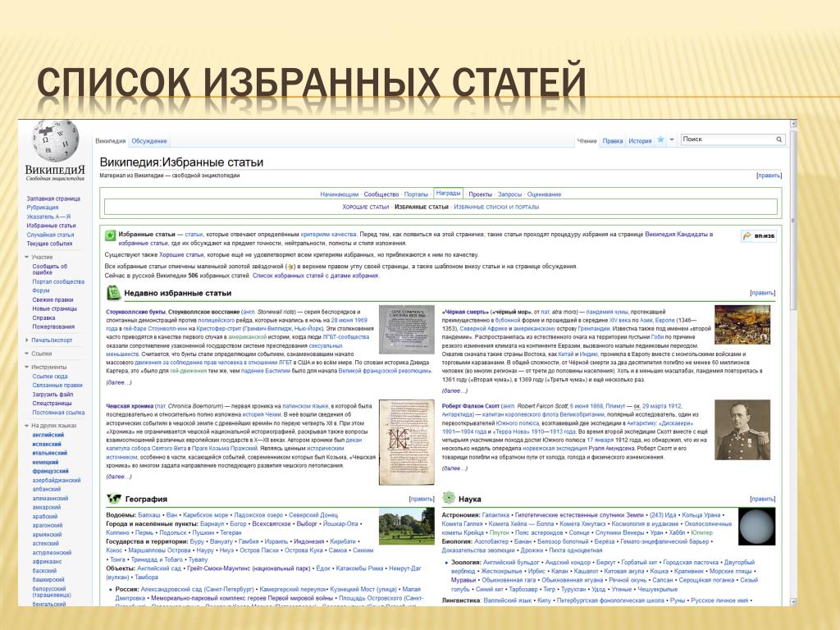Collapse the Ссылки sidebar section
Image resolution: width=840 pixels, height=630 pixels.
[x=27, y=354]
